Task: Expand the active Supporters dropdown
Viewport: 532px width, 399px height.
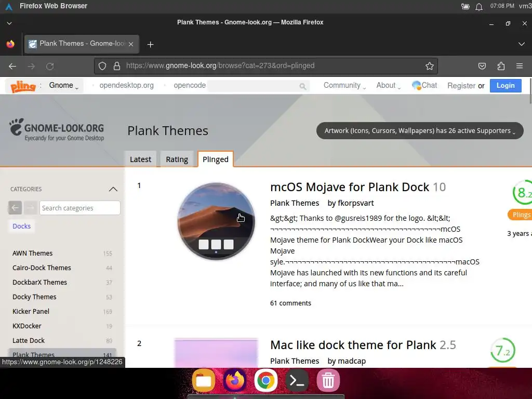Action: coord(420,130)
